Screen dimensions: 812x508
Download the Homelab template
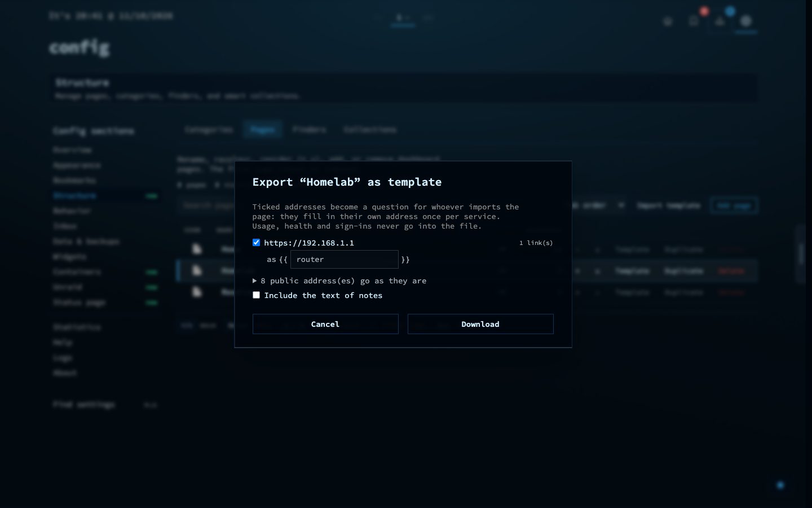tap(480, 324)
